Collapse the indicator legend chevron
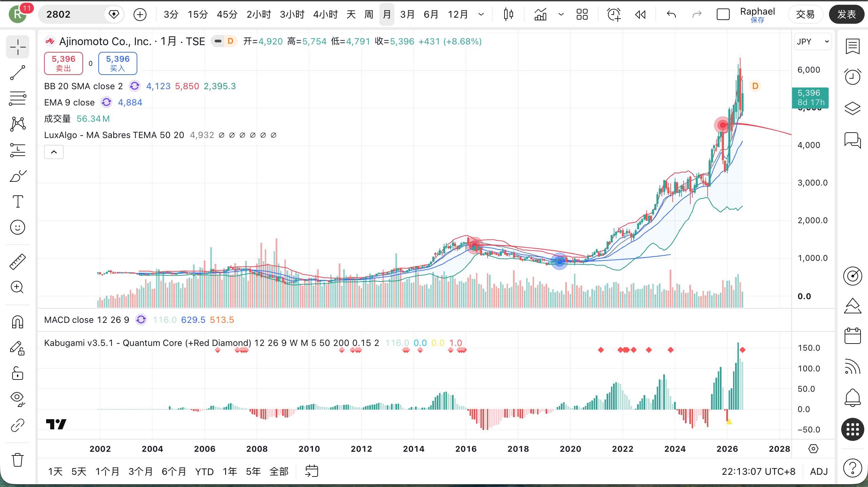The image size is (868, 487). [x=54, y=152]
